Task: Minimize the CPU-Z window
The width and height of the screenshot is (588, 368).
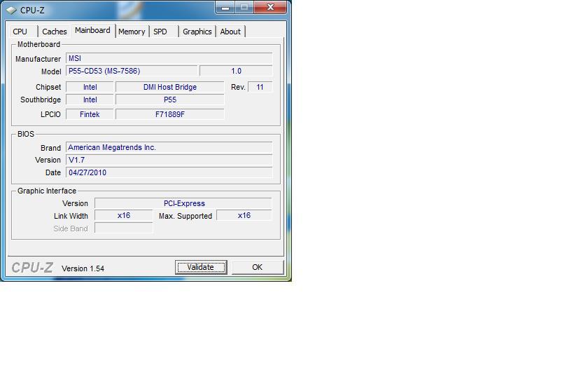Action: (225, 8)
